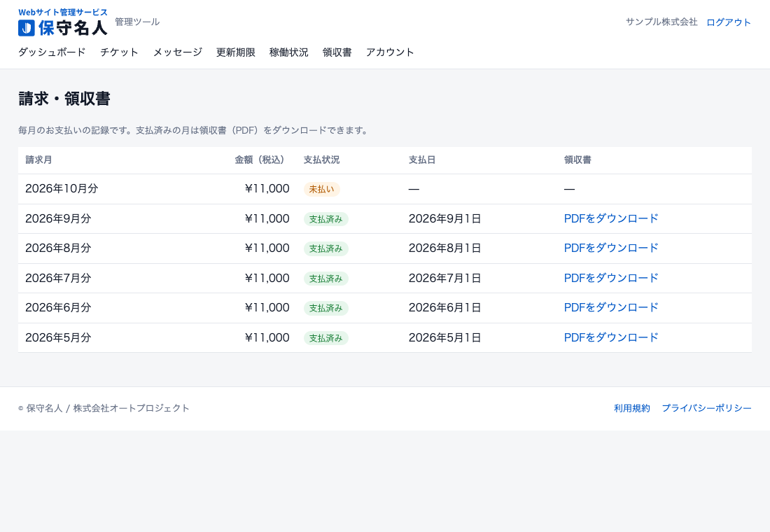Click the 支払済み badge in 2026年5月分 row
The image size is (770, 532).
pos(326,338)
